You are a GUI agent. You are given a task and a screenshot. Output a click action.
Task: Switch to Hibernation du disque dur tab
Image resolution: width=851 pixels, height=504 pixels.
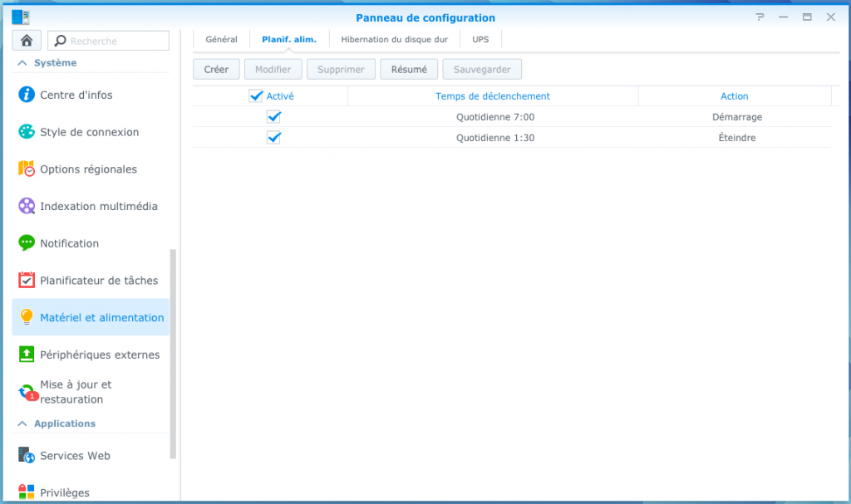pyautogui.click(x=394, y=39)
